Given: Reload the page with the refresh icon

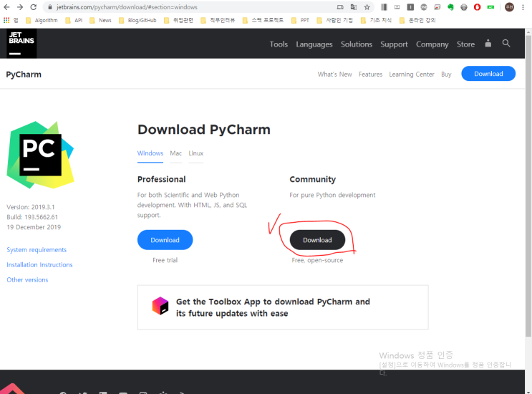Looking at the screenshot, I should tap(33, 7).
